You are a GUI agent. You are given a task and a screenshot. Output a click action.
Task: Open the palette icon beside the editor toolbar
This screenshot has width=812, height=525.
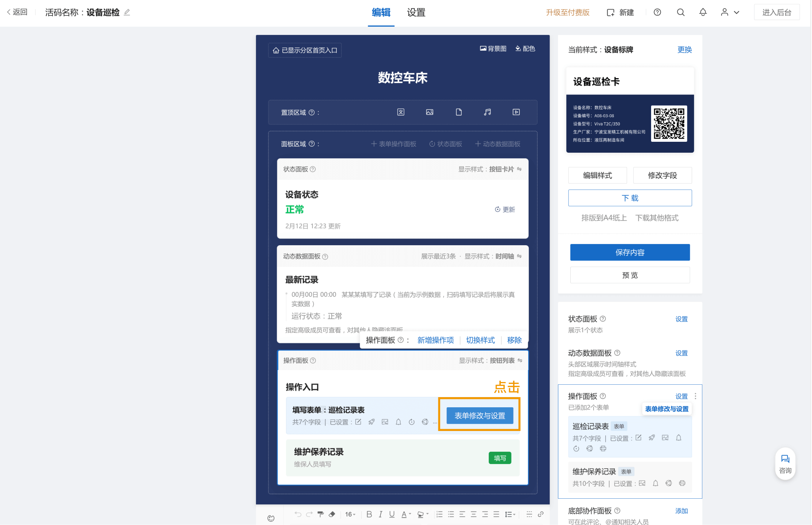point(271,518)
